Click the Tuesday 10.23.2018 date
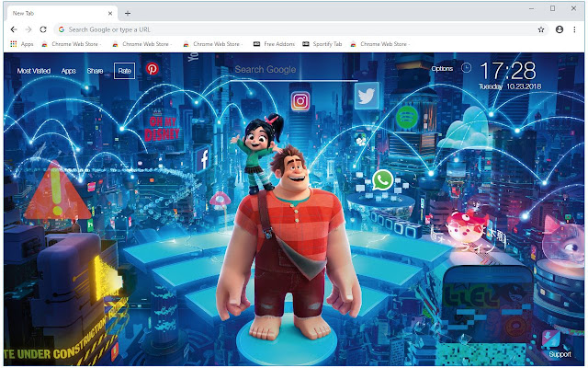 [510, 86]
